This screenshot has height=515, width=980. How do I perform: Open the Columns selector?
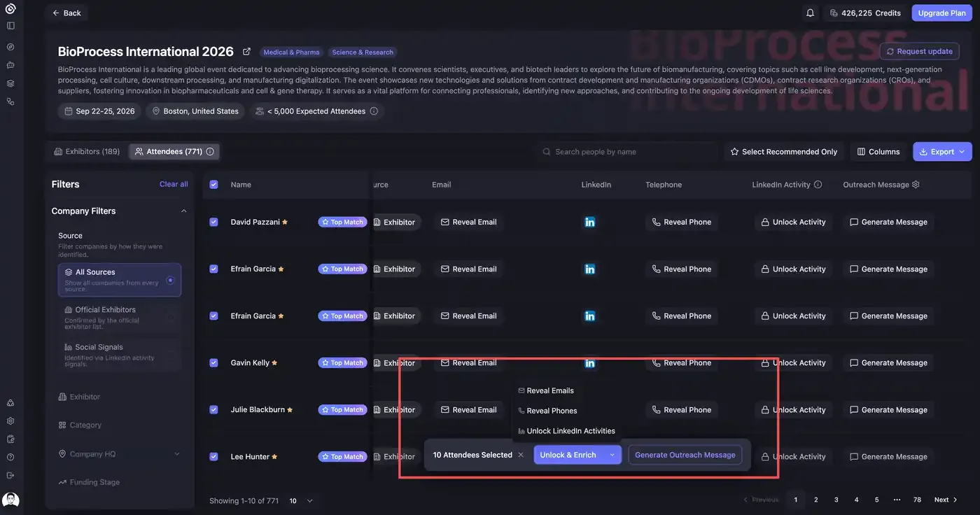[x=878, y=152]
